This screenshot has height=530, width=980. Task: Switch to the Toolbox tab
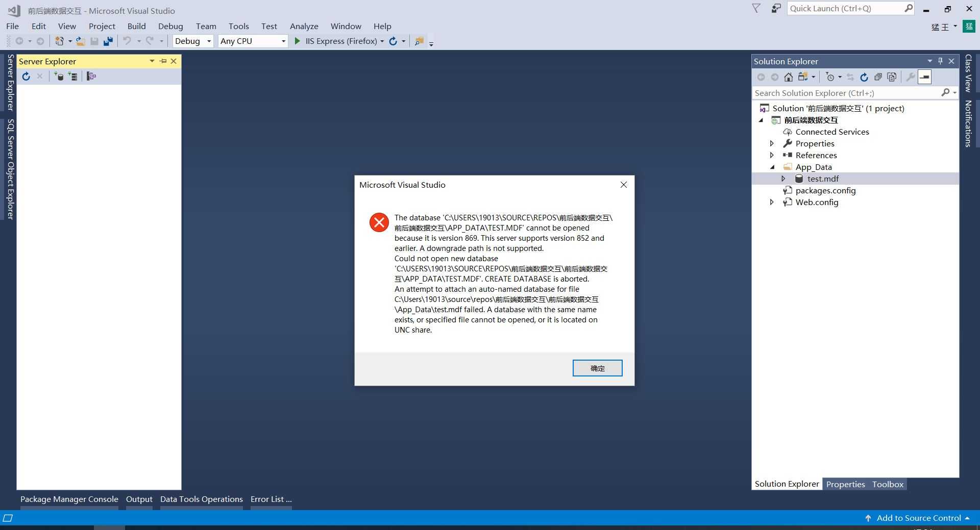(888, 484)
